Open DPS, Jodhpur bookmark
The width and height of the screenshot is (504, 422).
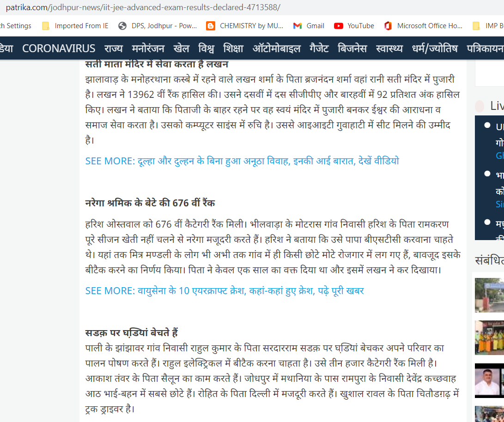(x=164, y=26)
